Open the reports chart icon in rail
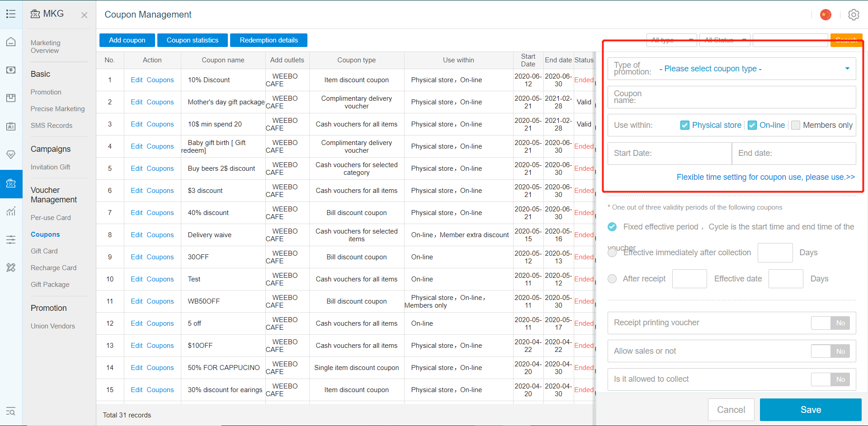Image resolution: width=868 pixels, height=426 pixels. [11, 211]
